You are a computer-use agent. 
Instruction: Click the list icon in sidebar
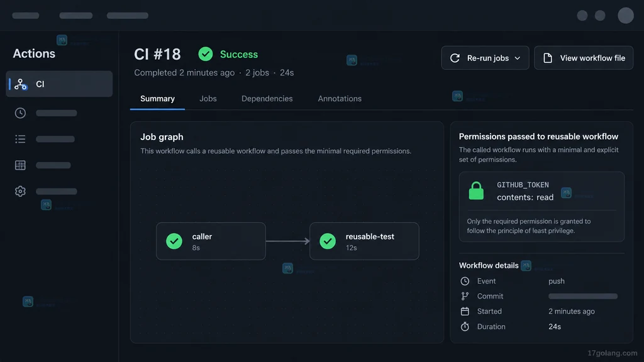point(20,139)
